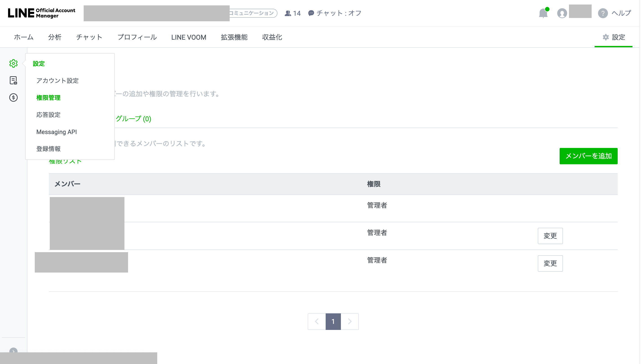Screen dimensions: 641x364
Task: Open the チャット tab
Action: coord(89,37)
